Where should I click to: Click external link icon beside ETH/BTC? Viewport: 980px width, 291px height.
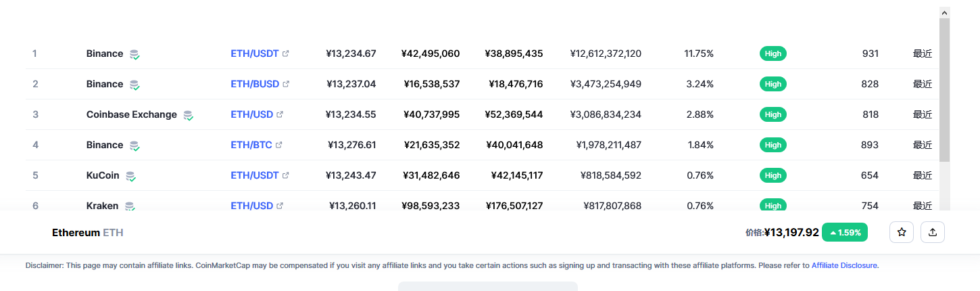(x=278, y=145)
